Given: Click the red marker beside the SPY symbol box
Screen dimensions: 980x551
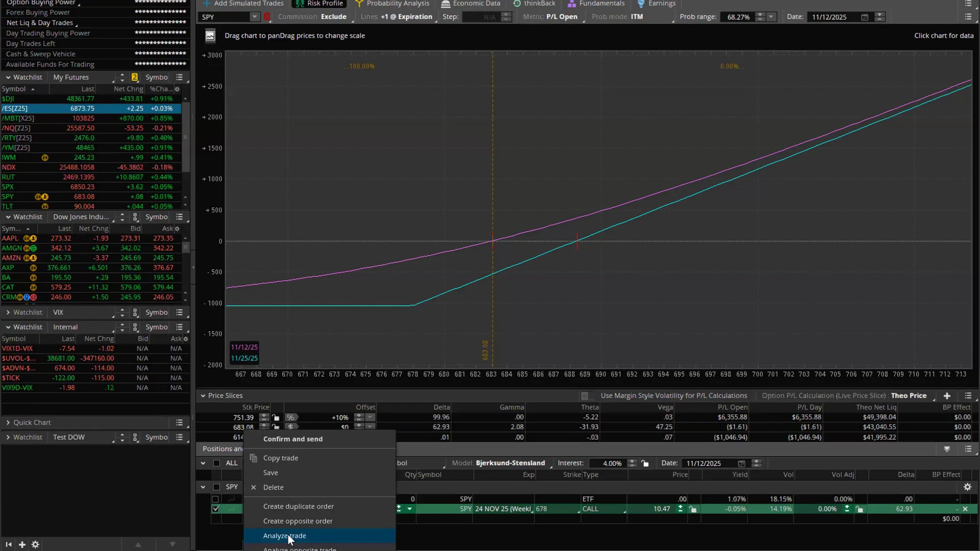Looking at the screenshot, I should coord(267,17).
